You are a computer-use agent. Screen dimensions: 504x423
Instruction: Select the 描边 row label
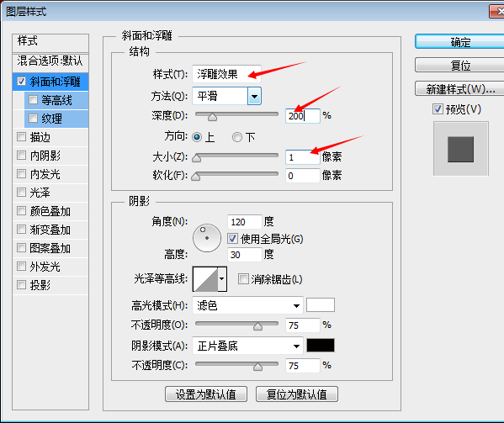40,137
